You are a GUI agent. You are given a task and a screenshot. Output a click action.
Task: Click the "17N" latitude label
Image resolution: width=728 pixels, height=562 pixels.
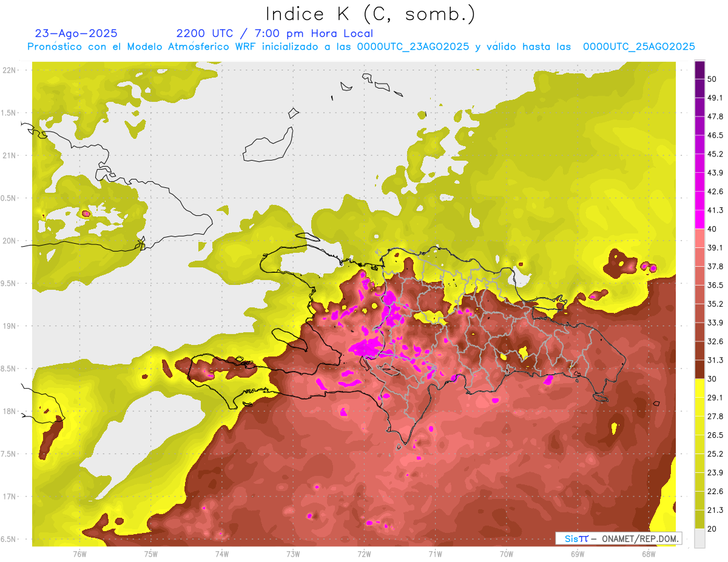coord(8,497)
